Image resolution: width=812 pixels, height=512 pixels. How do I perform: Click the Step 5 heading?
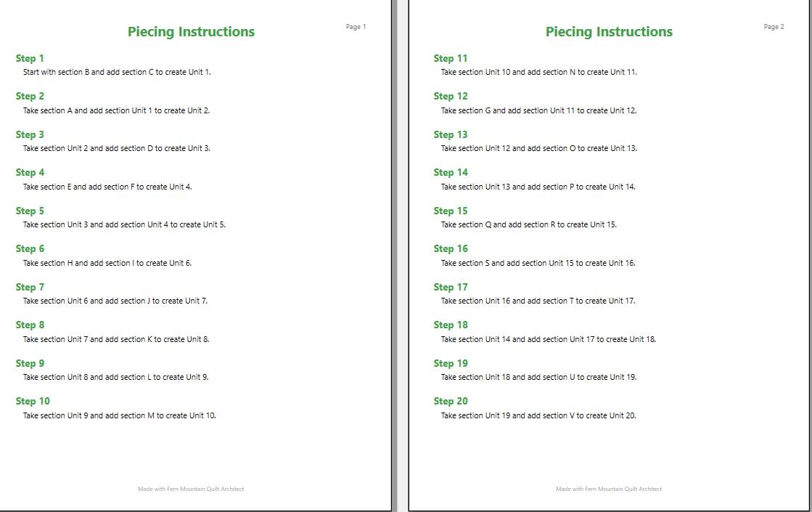point(30,211)
